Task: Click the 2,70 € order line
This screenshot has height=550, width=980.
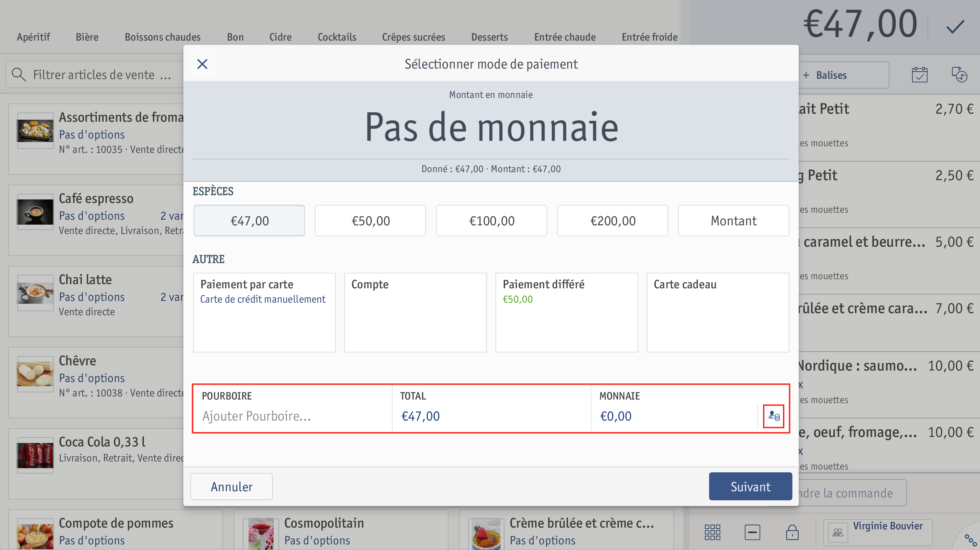Action: click(889, 127)
